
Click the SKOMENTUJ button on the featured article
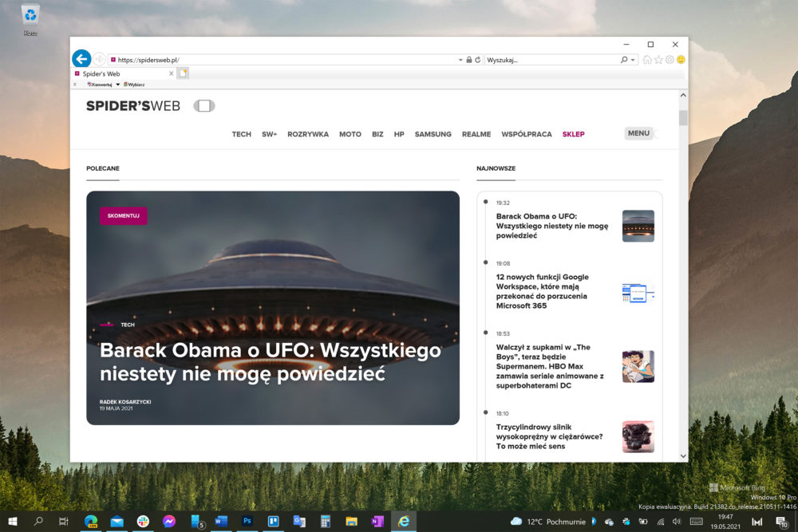click(x=123, y=215)
